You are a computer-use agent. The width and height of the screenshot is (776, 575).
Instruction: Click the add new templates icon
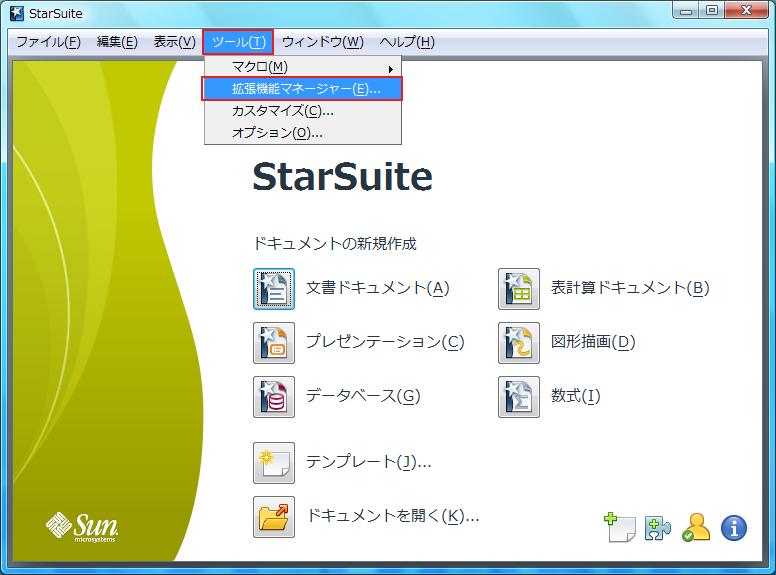[620, 527]
